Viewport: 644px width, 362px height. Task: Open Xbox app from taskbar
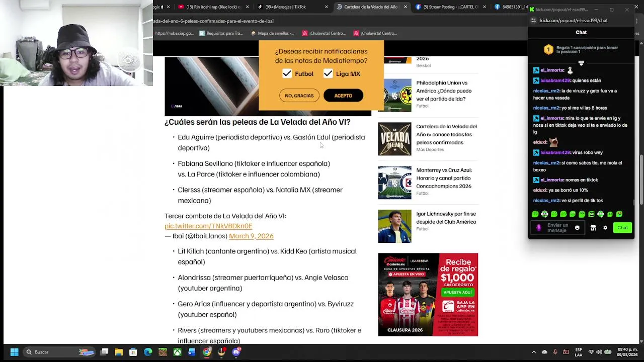pos(177,352)
